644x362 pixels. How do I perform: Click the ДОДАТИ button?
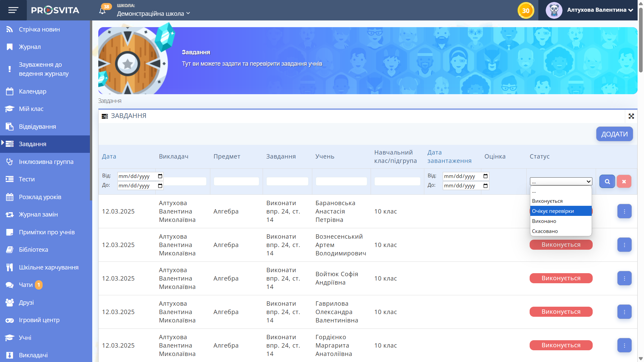click(614, 134)
